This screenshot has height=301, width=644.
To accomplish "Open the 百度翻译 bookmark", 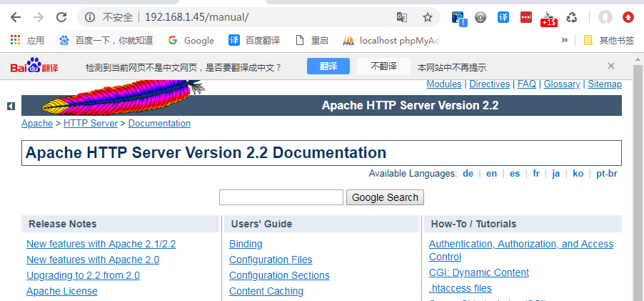I will pyautogui.click(x=255, y=40).
